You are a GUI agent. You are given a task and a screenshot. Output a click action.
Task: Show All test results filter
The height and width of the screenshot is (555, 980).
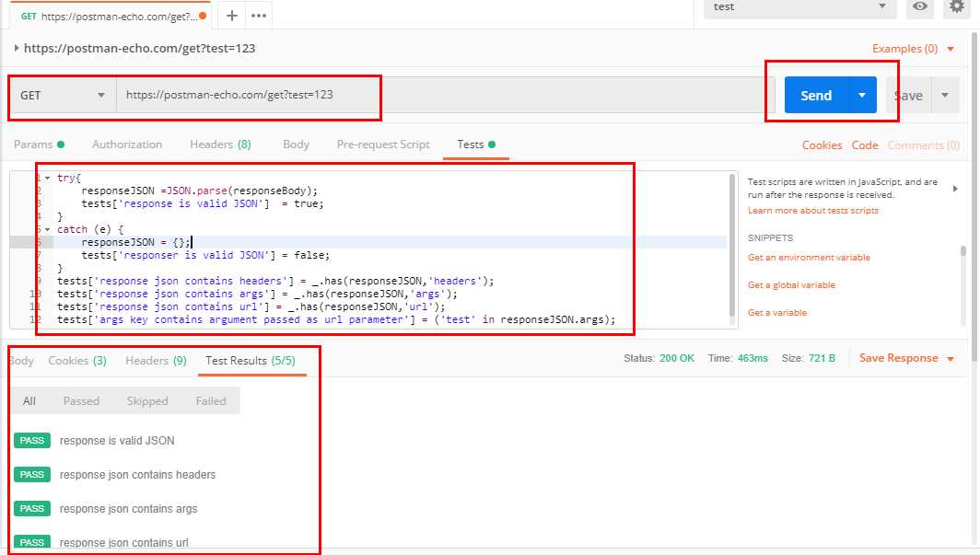coord(29,400)
